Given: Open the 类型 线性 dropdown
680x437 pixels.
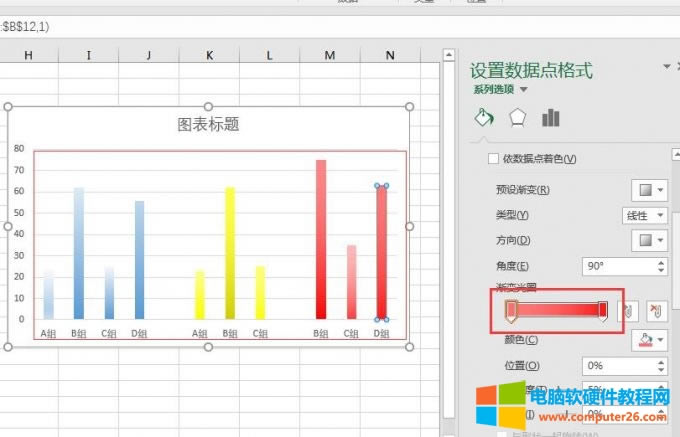Looking at the screenshot, I should point(645,215).
